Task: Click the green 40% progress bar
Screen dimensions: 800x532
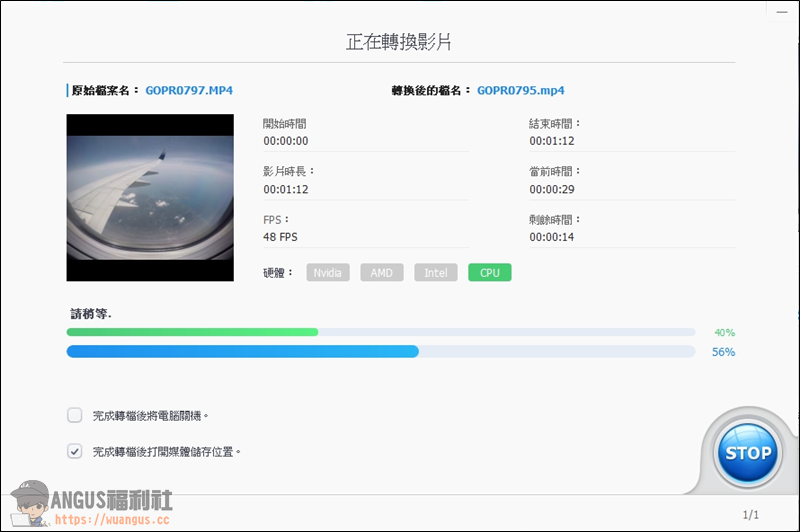Action: (381, 332)
